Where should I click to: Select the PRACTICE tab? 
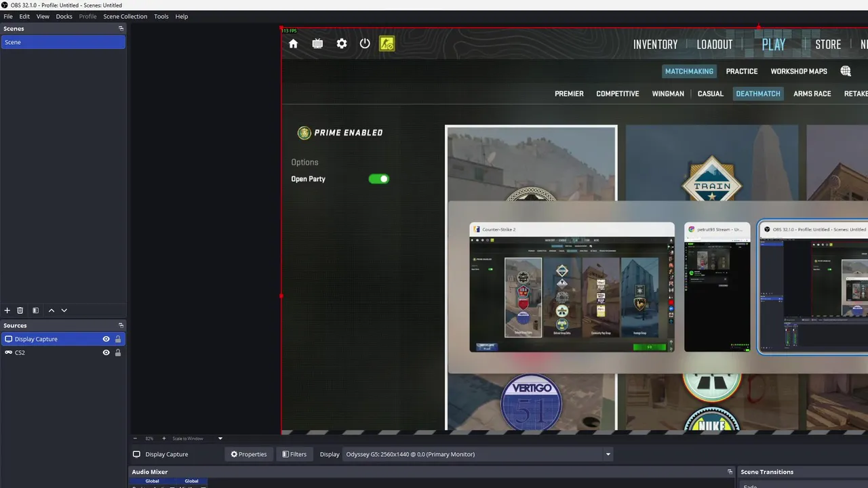742,71
